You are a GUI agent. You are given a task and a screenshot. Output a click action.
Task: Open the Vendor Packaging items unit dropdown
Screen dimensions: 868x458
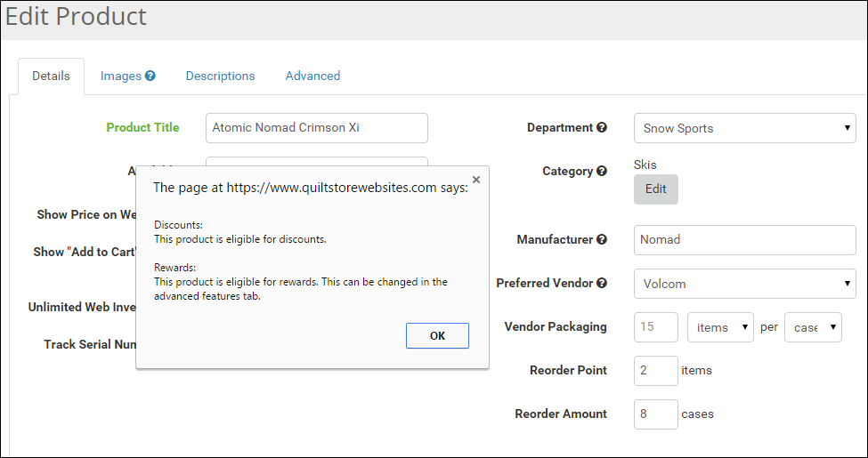[x=720, y=327]
